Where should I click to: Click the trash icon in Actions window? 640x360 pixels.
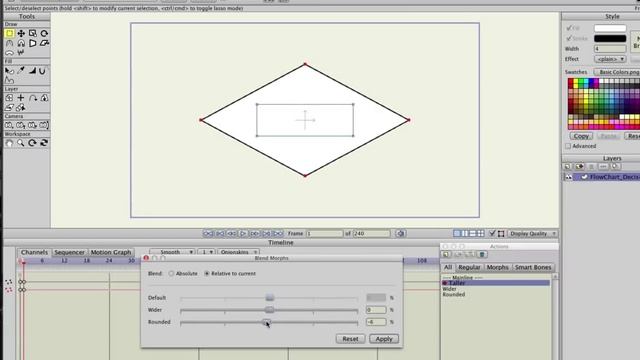coord(482,255)
